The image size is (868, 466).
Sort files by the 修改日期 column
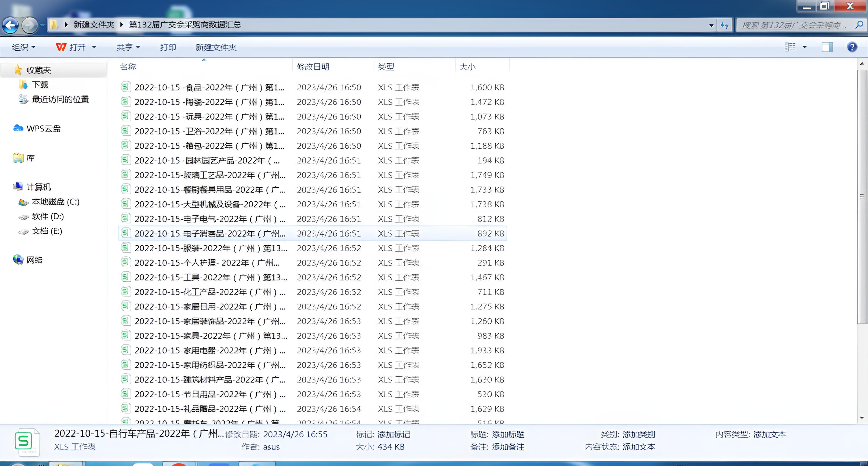[313, 67]
